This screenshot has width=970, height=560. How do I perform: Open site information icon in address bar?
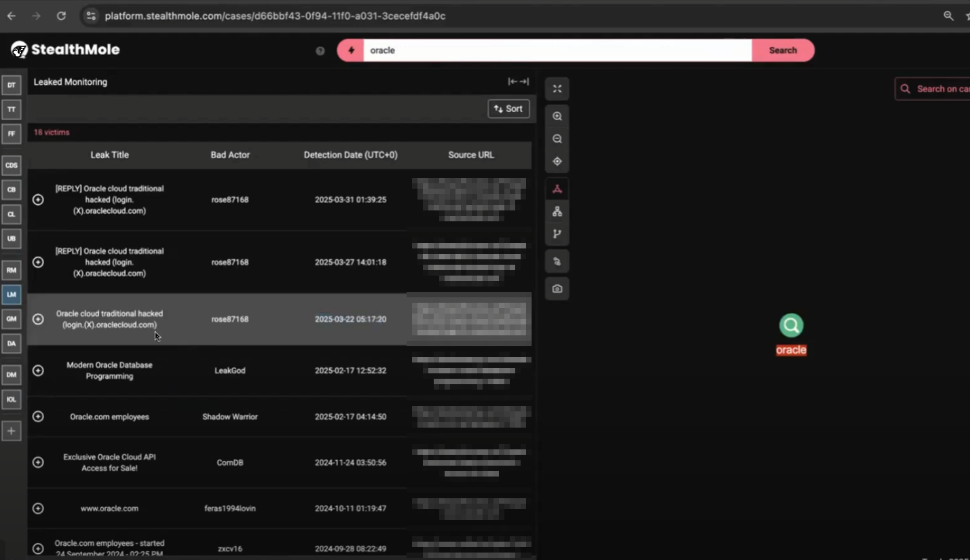click(91, 16)
